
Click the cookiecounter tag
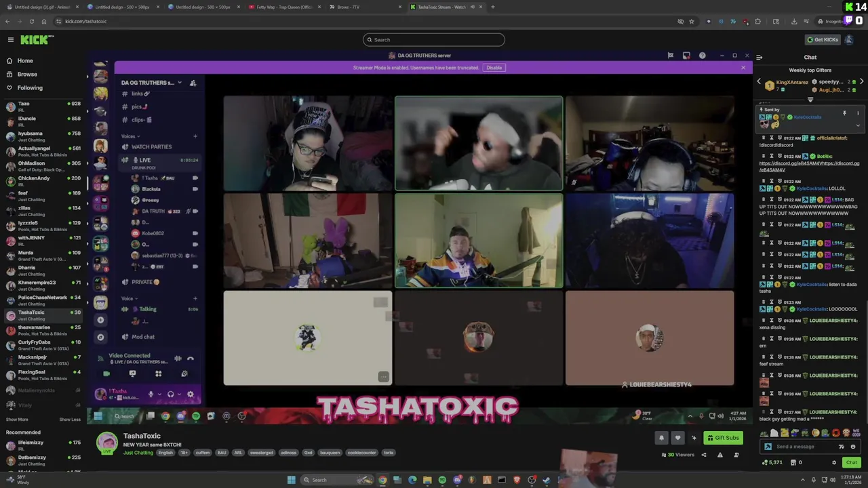[361, 453]
